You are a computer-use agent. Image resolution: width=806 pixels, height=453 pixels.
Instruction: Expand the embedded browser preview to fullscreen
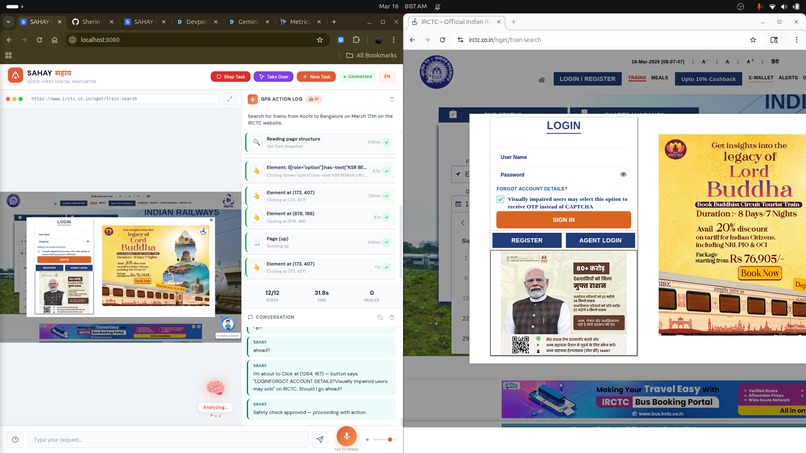point(229,99)
